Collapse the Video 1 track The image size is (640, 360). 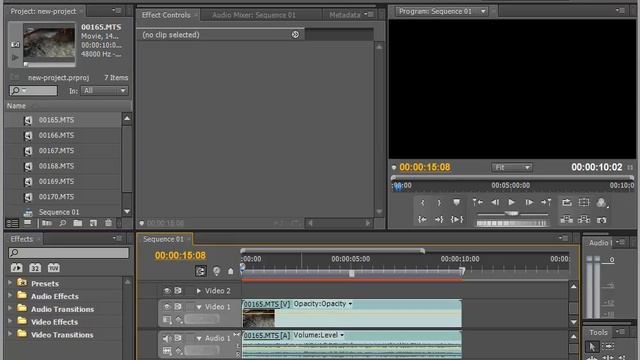(x=199, y=307)
